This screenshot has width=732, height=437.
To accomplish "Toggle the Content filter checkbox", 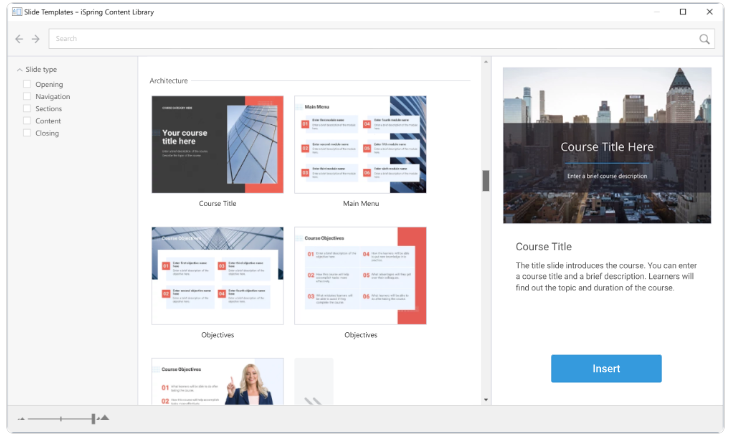I will click(x=27, y=121).
